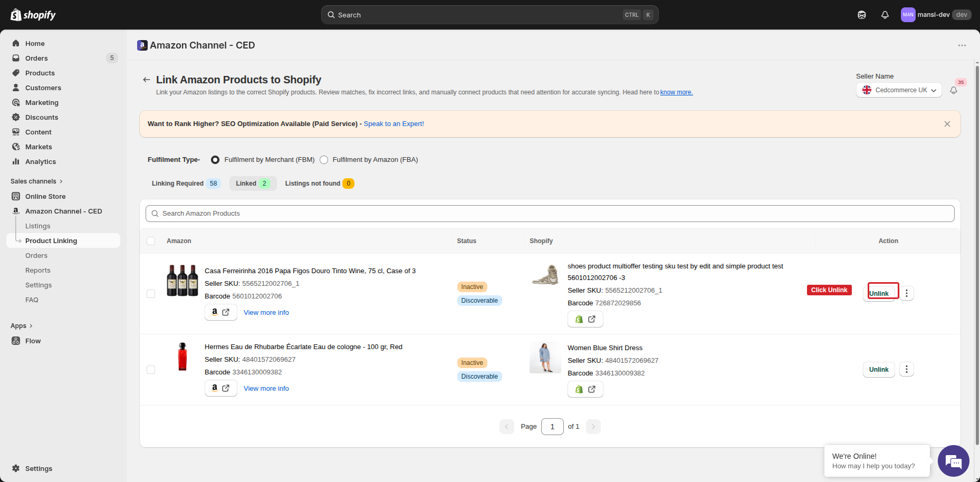
Task: Click the shoes product thumbnail
Action: 545,275
